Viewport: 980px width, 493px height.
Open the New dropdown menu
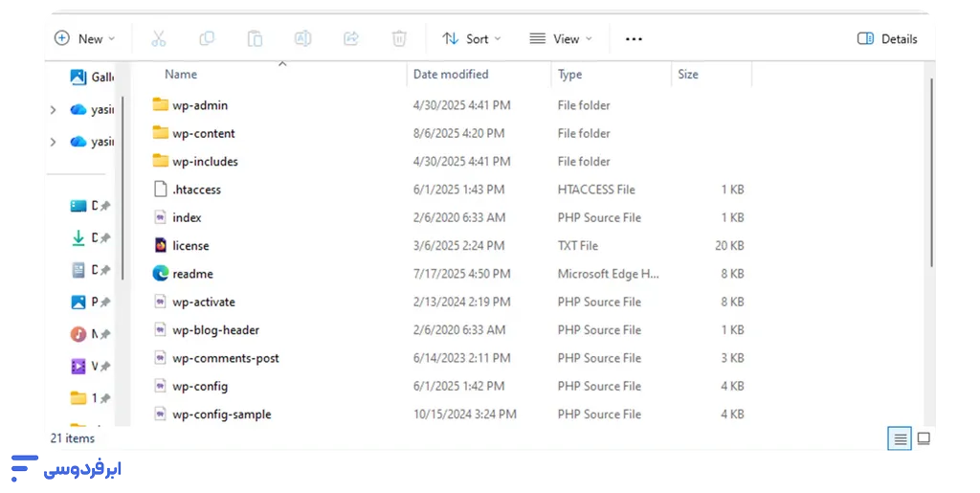[x=84, y=38]
